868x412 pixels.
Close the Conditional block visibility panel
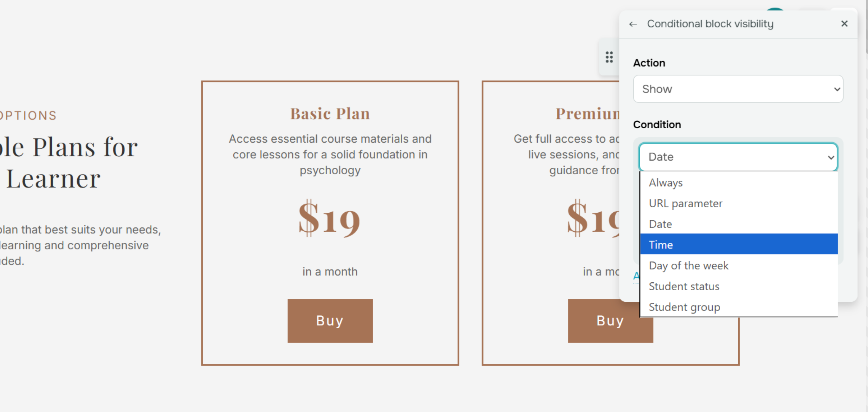844,23
